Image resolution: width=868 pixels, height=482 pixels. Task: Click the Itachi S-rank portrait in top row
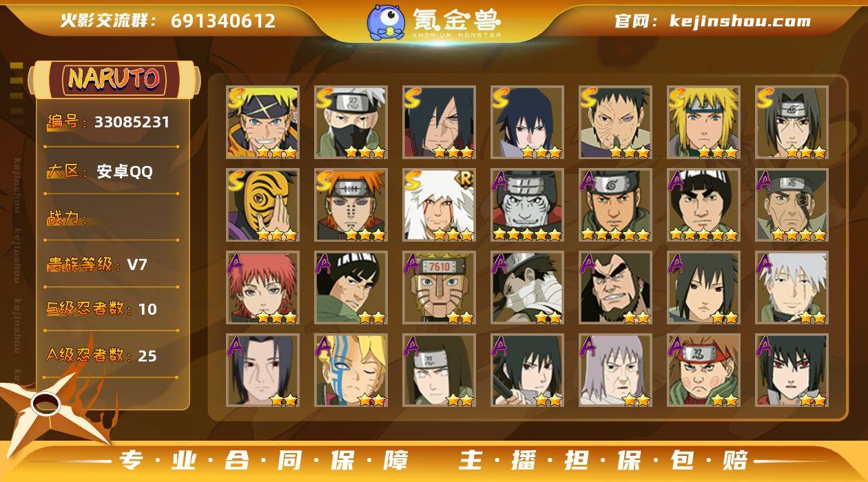coord(792,123)
